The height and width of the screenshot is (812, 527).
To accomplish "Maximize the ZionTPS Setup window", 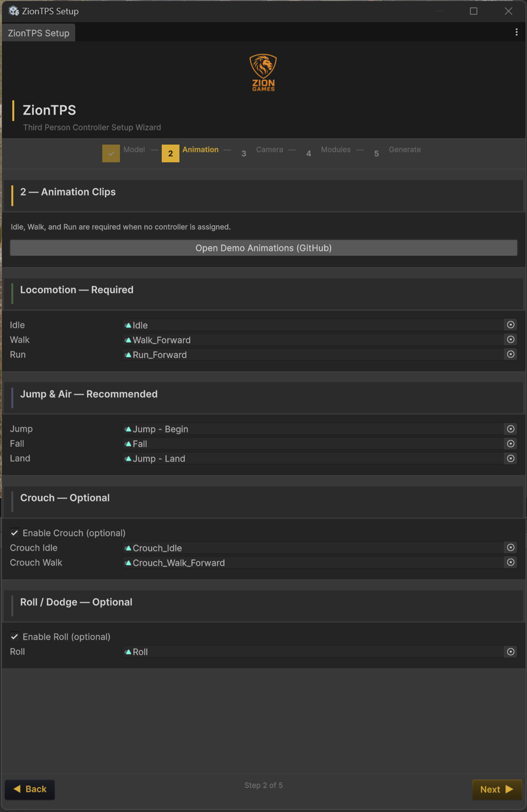I will tap(473, 11).
